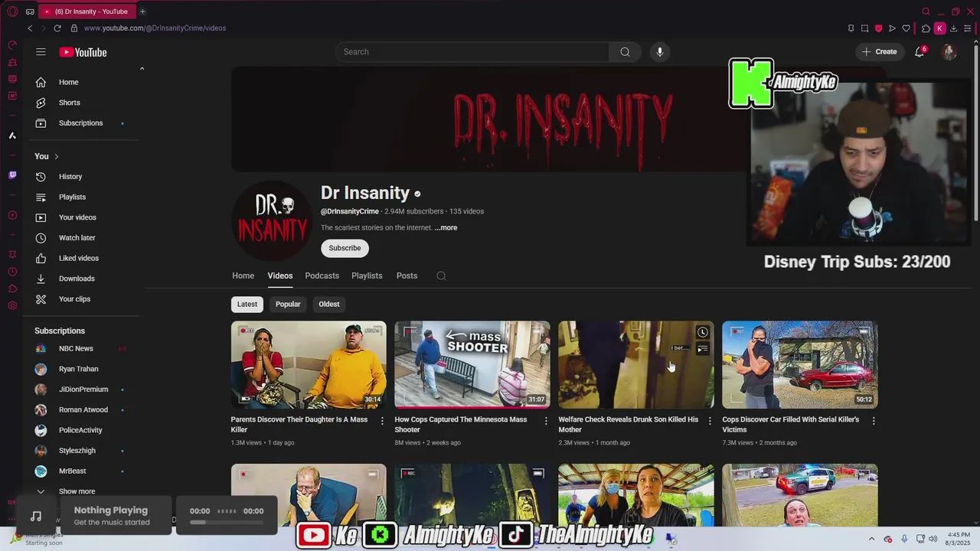Screen dimensions: 980x551
Task: Start voice search with the microphone icon
Action: (x=660, y=52)
